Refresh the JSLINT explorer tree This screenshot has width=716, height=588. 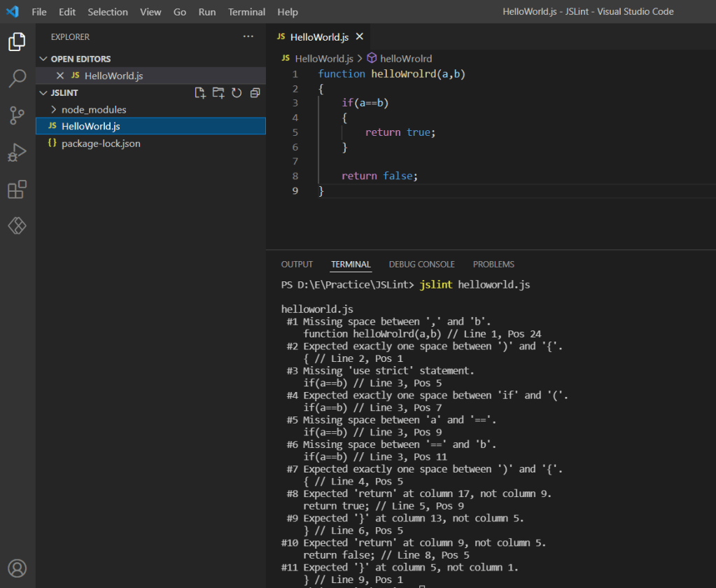coord(237,92)
